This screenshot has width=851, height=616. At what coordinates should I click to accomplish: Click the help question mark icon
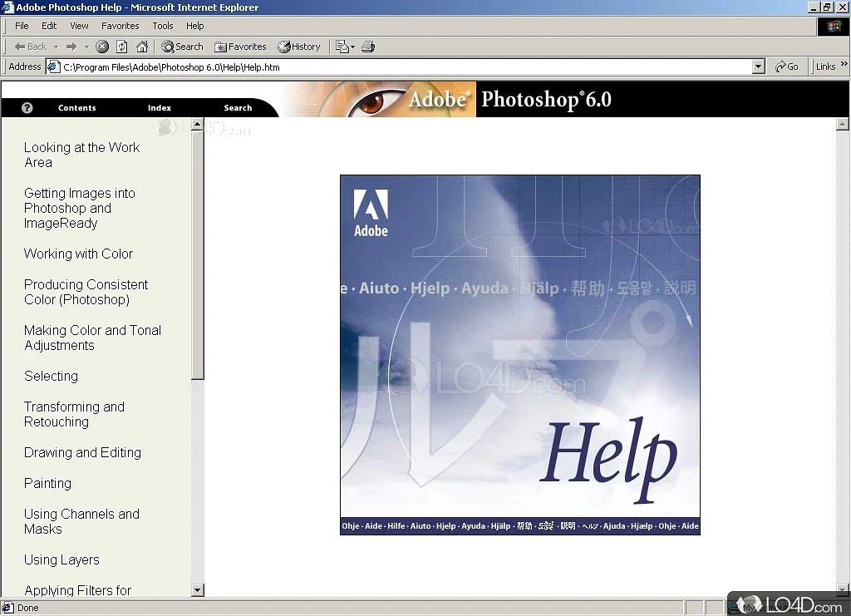pyautogui.click(x=27, y=108)
